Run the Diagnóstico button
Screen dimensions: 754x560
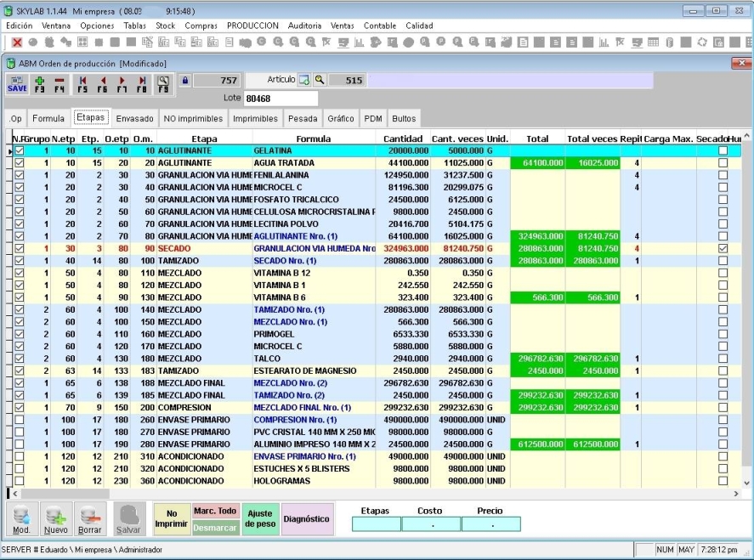pyautogui.click(x=307, y=518)
